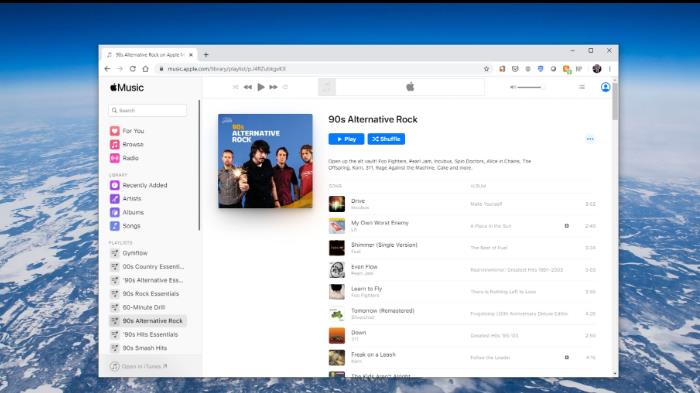The width and height of the screenshot is (700, 393).
Task: Click the blue shield extension icon
Action: pos(541,69)
